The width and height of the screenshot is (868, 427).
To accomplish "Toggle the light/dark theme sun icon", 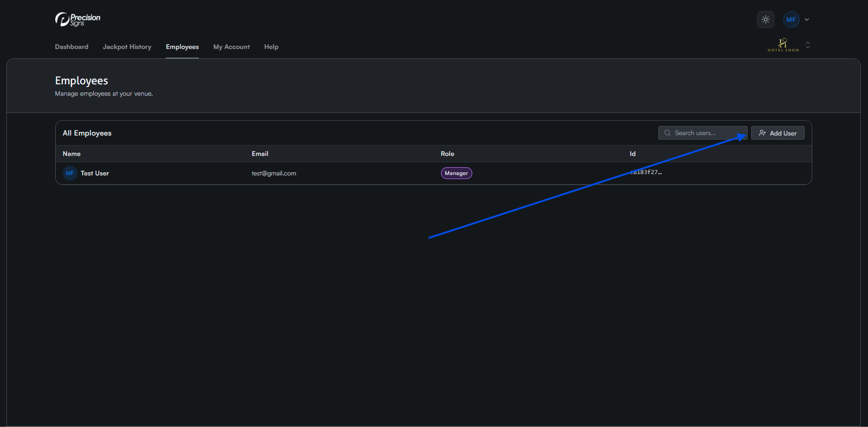I will pyautogui.click(x=765, y=19).
